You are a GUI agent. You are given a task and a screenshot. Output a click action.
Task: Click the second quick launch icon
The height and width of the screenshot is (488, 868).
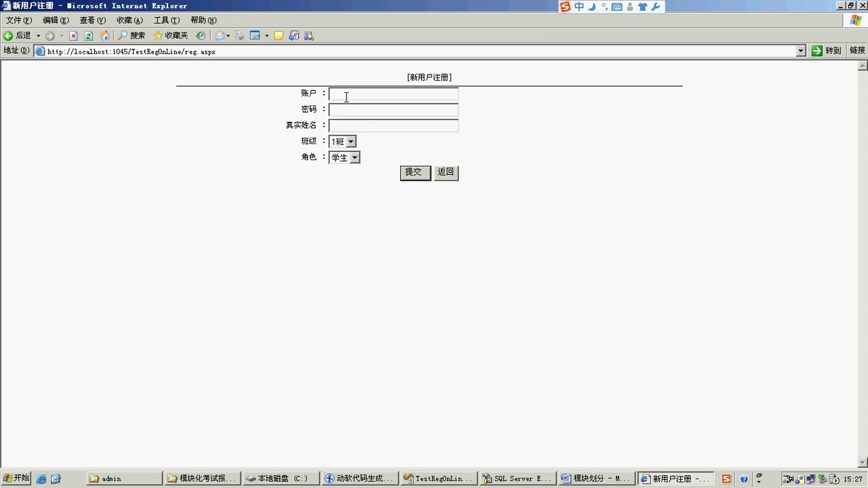[x=56, y=479]
